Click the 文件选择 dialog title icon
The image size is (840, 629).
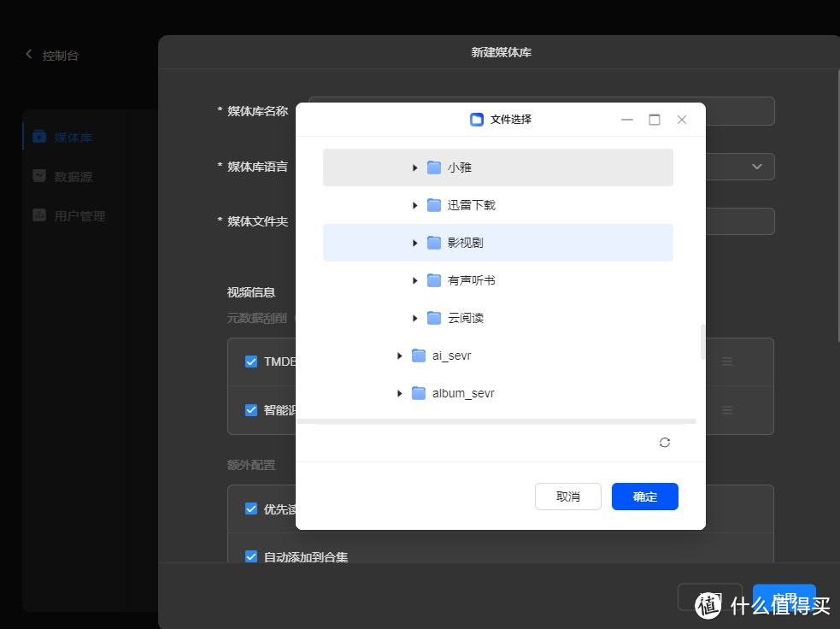click(x=477, y=120)
